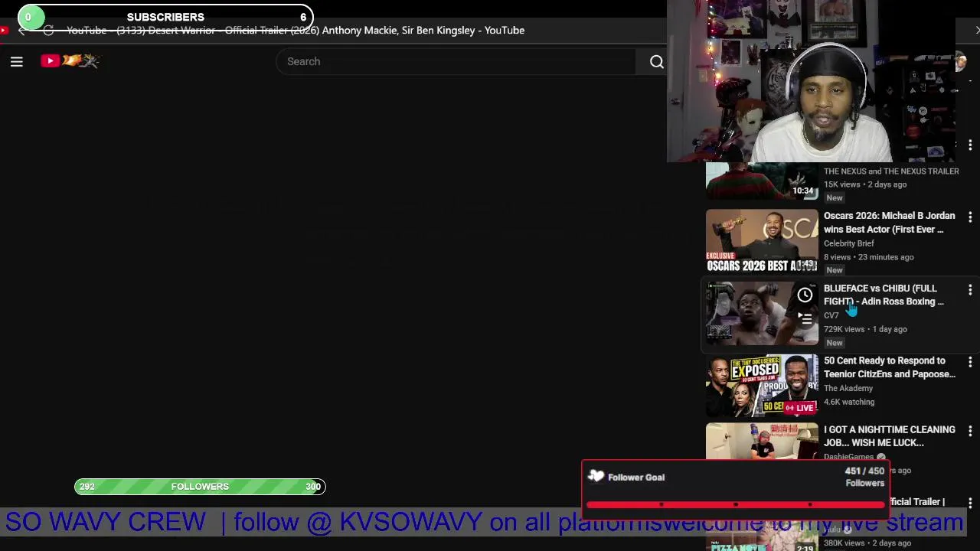Image resolution: width=980 pixels, height=551 pixels.
Task: Open 50 Cent EXPOSED live thumbnail
Action: pyautogui.click(x=762, y=386)
